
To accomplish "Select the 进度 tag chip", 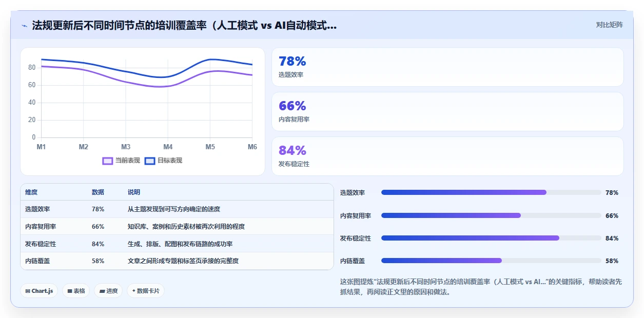I will point(108,291).
